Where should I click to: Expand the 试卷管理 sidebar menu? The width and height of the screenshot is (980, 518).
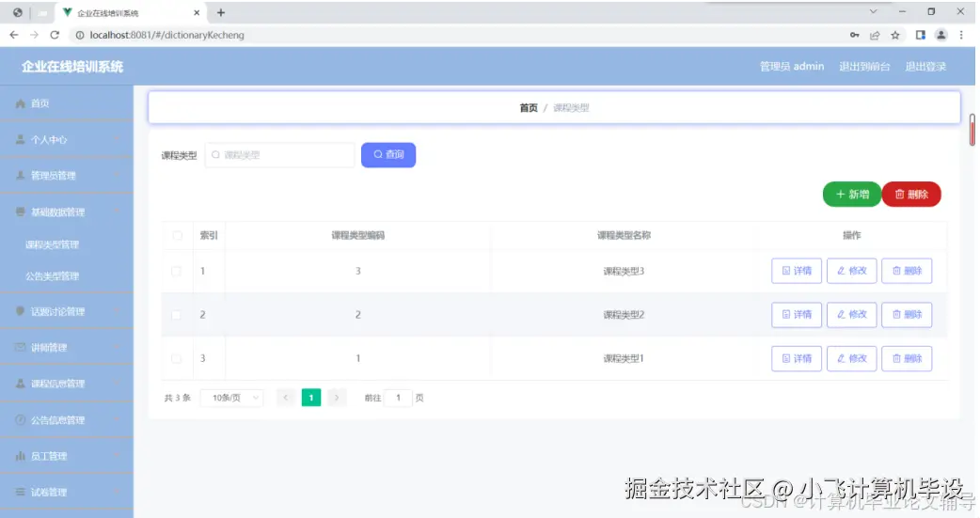pos(67,493)
